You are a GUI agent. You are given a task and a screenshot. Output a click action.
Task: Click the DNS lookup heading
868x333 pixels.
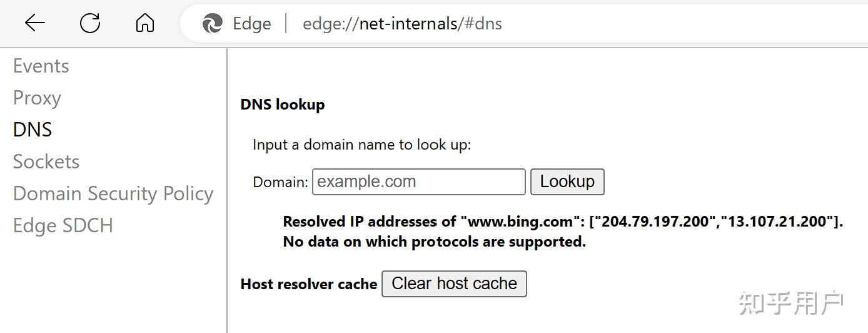[x=283, y=105]
